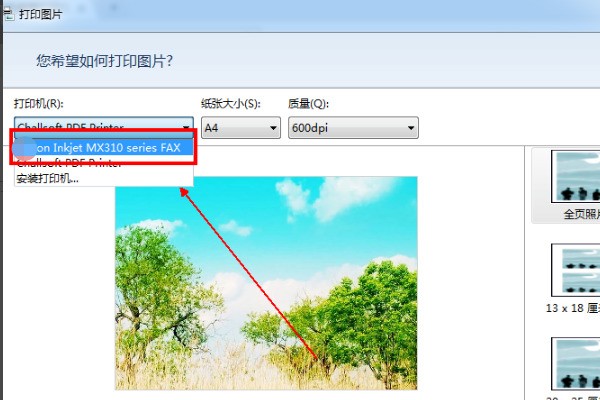600x400 pixels.
Task: Choose the 安装打印机... option
Action: (104, 178)
